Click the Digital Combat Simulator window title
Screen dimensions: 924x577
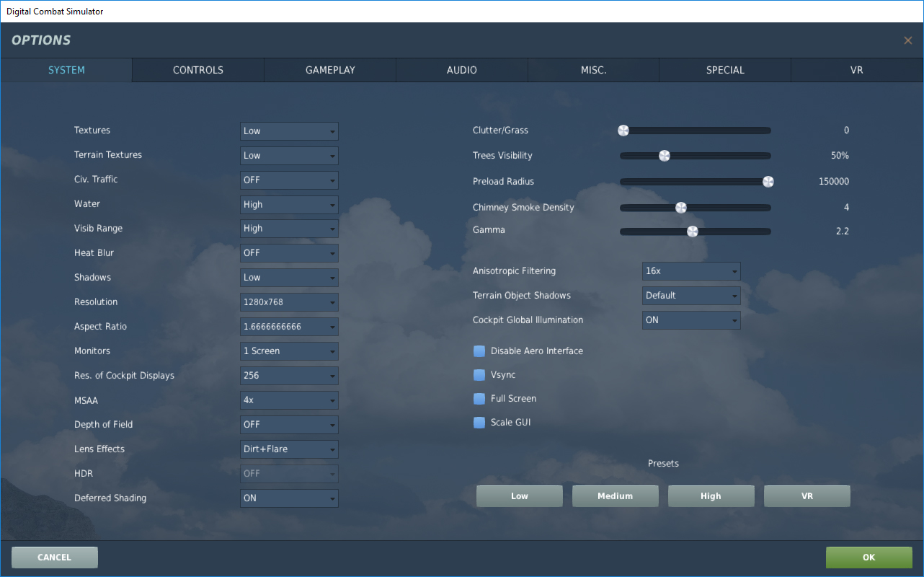tap(55, 11)
